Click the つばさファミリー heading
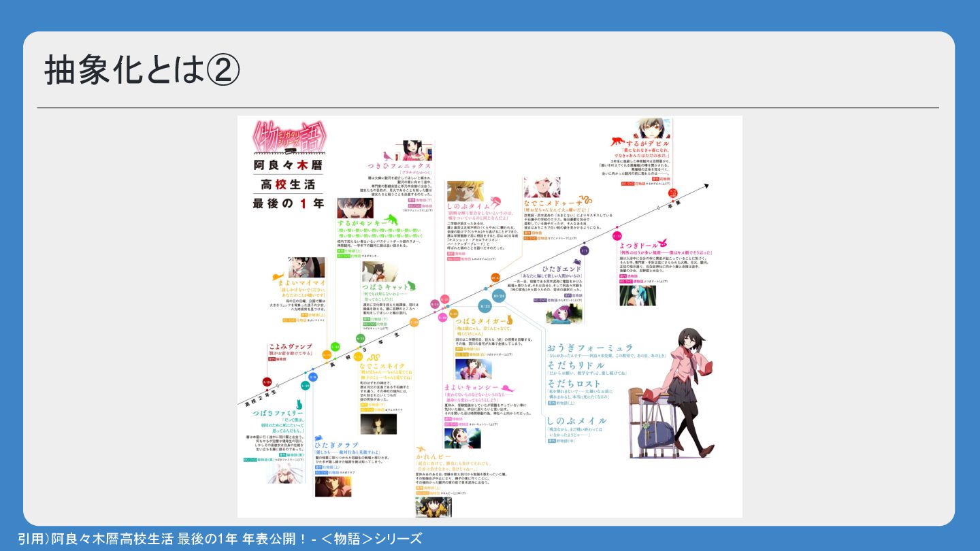Image resolution: width=980 pixels, height=551 pixels. (x=277, y=413)
